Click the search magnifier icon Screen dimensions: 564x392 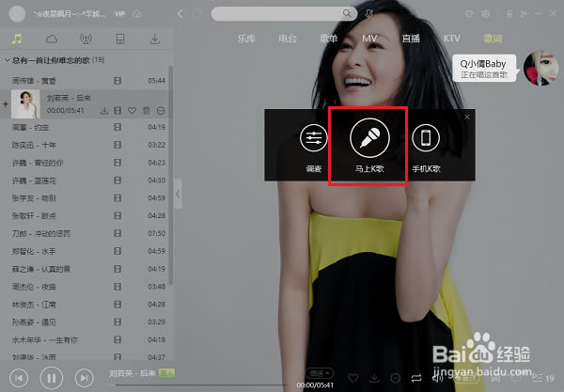[347, 13]
